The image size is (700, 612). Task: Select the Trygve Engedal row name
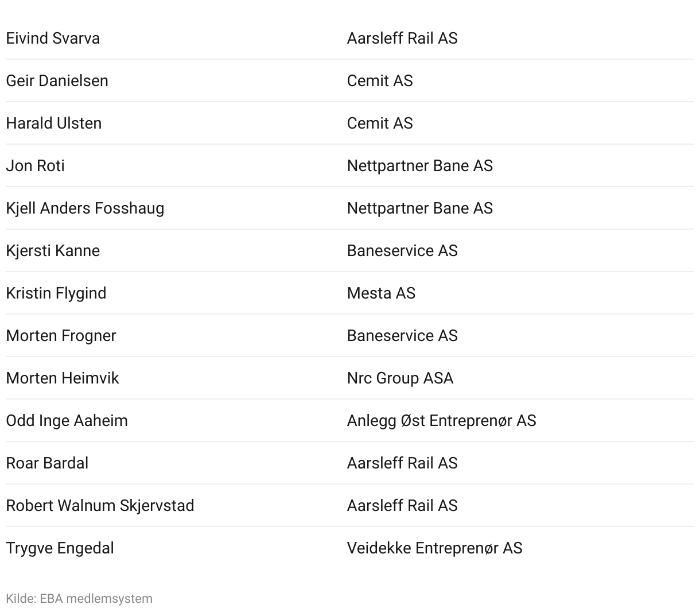(x=60, y=548)
